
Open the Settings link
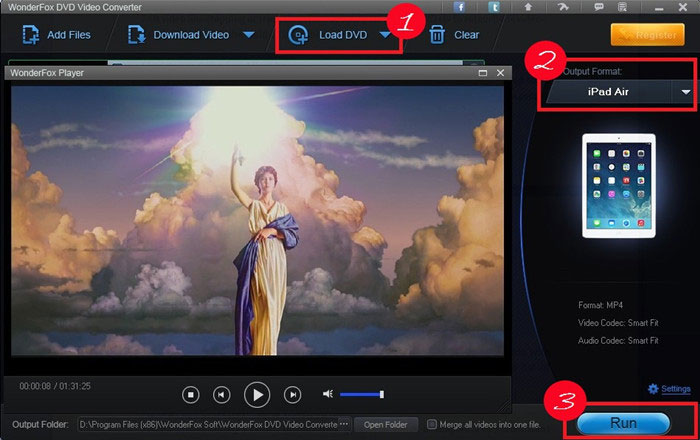coord(675,389)
